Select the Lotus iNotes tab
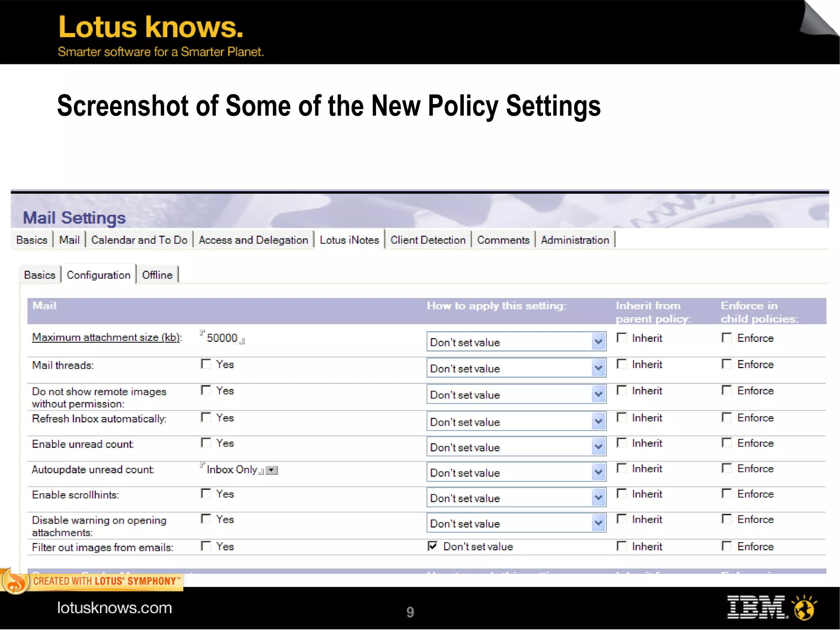This screenshot has width=840, height=630. tap(349, 240)
